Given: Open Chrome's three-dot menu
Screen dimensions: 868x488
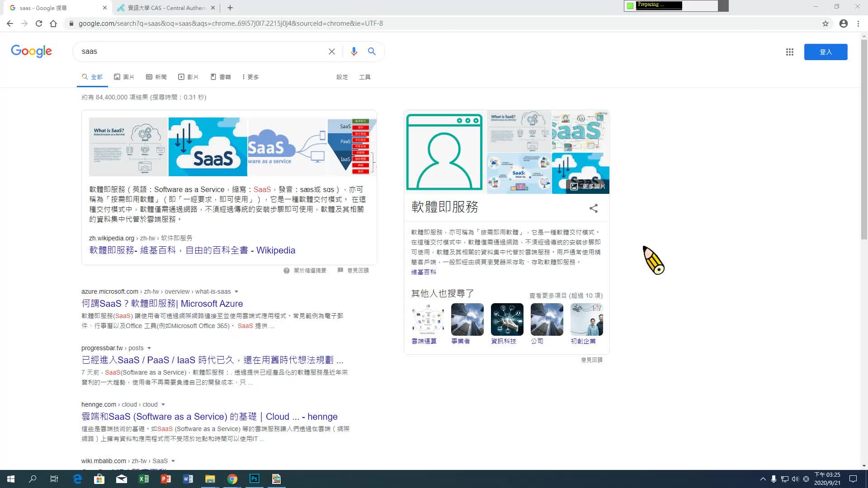Looking at the screenshot, I should point(858,23).
